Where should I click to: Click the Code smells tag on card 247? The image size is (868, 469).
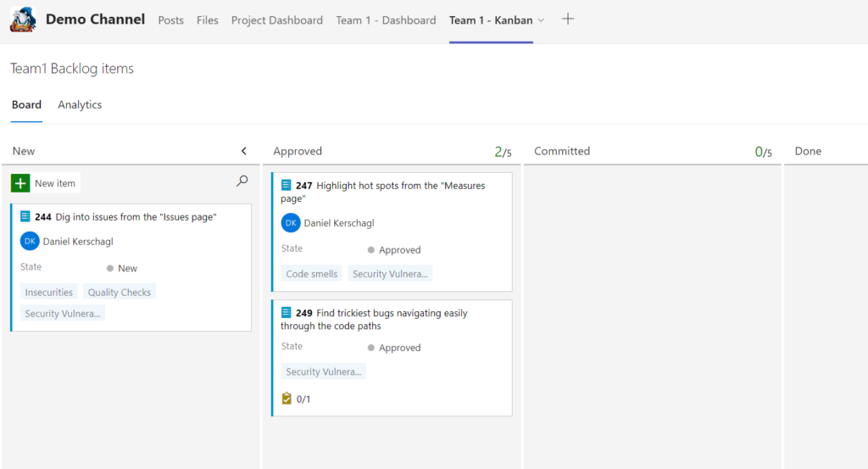[312, 274]
